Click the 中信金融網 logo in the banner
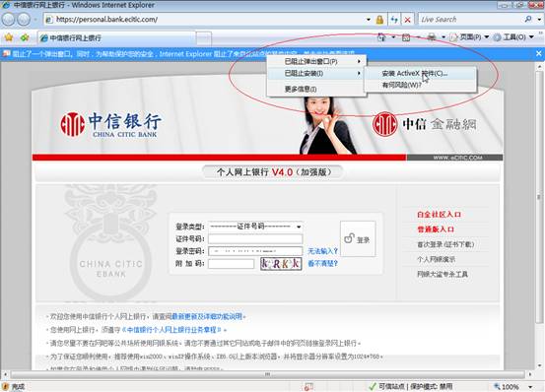Viewport: 545px width, 392px height. pos(425,124)
